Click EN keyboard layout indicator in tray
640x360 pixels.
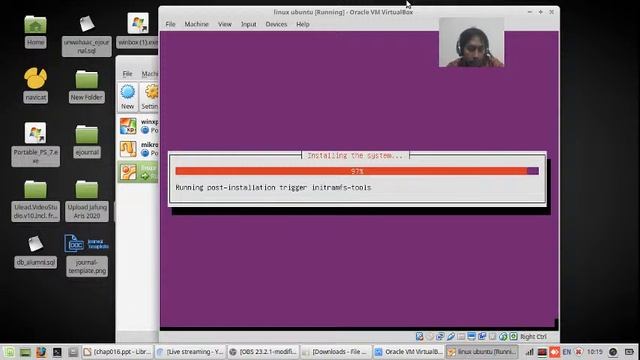tap(567, 352)
